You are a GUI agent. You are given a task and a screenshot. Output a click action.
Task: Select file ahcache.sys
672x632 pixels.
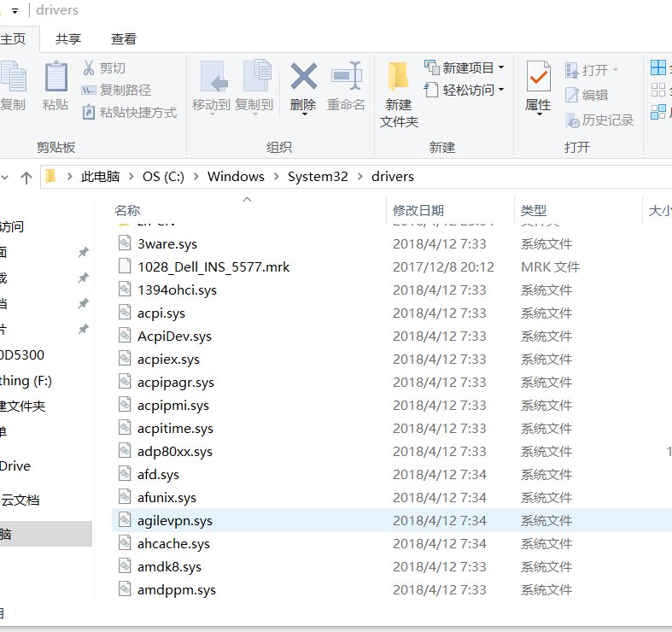(173, 545)
